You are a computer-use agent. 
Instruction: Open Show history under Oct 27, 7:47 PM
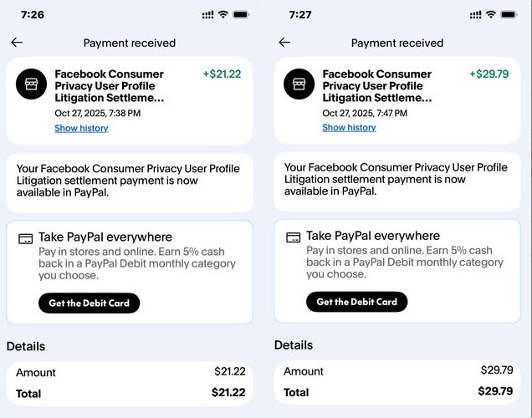tap(349, 128)
